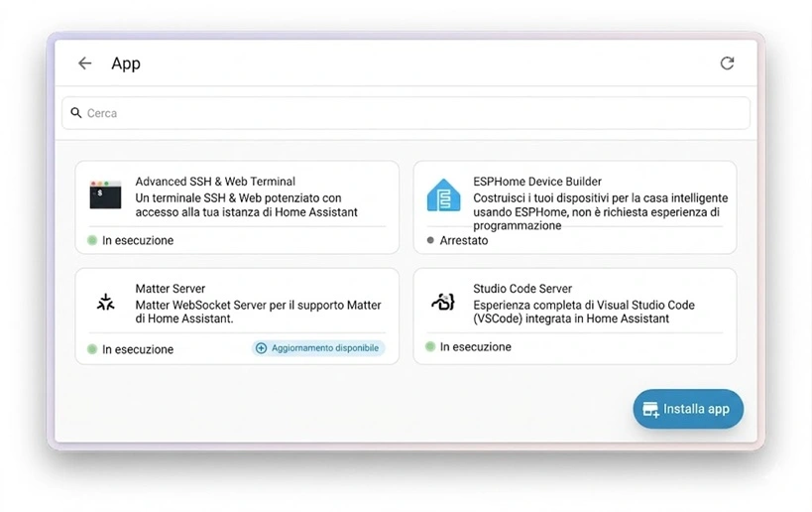
Task: Click the Matter Server star icon
Action: point(106,302)
